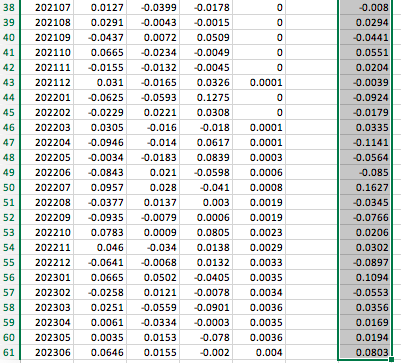401x363 pixels.
Task: Select shaded cell containing 0.0194
Action: (x=365, y=337)
